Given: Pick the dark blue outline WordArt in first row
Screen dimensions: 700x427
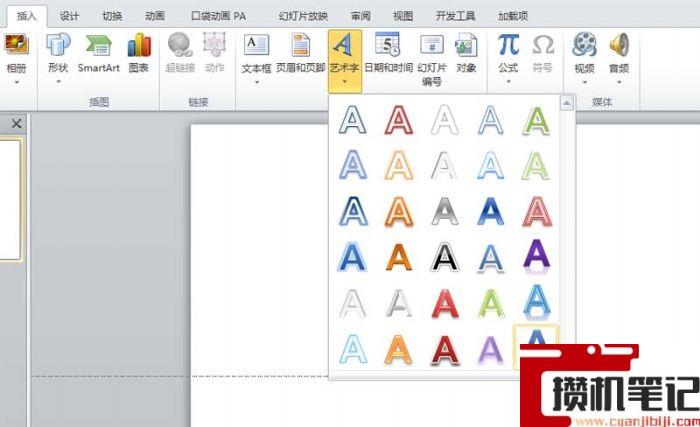Looking at the screenshot, I should click(353, 120).
